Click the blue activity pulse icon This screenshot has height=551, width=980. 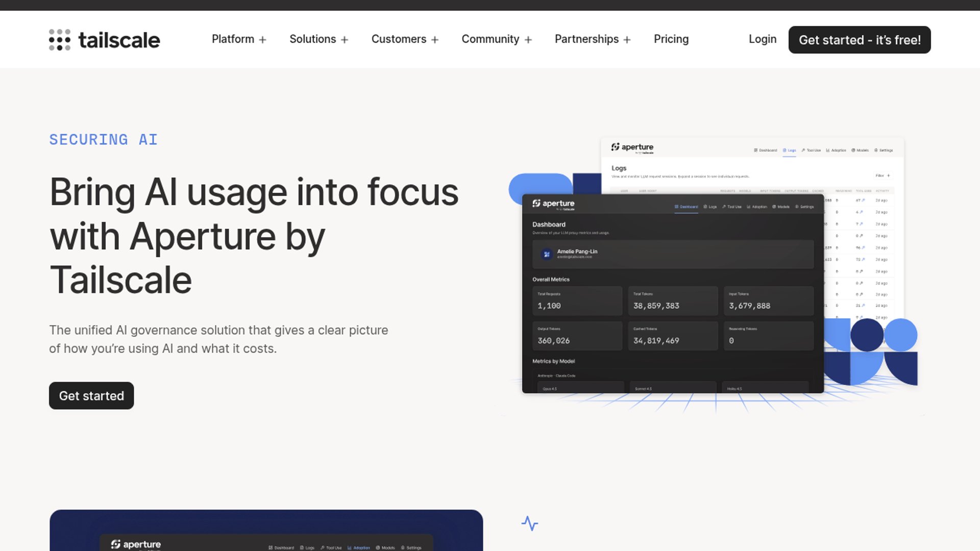(x=530, y=523)
